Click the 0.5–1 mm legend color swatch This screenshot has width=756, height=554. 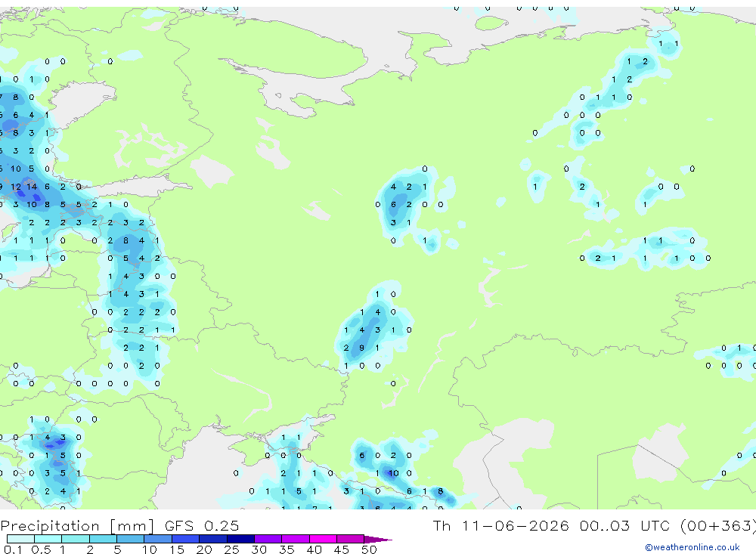click(48, 539)
